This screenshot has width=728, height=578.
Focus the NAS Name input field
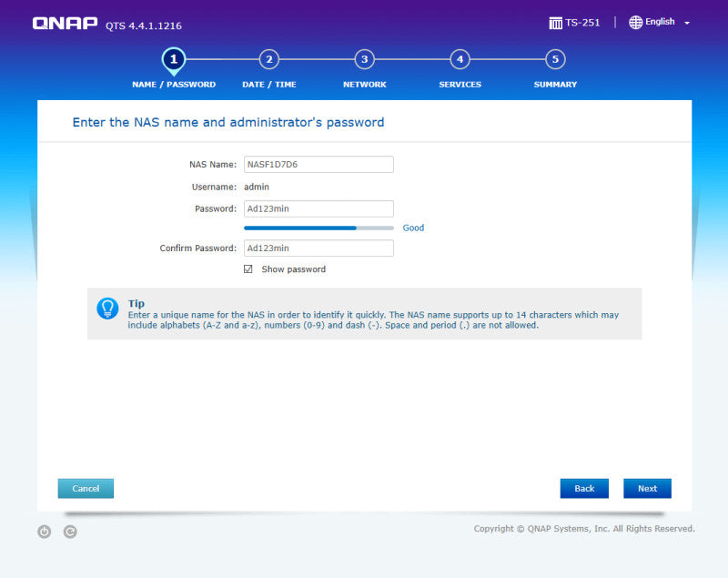point(318,165)
